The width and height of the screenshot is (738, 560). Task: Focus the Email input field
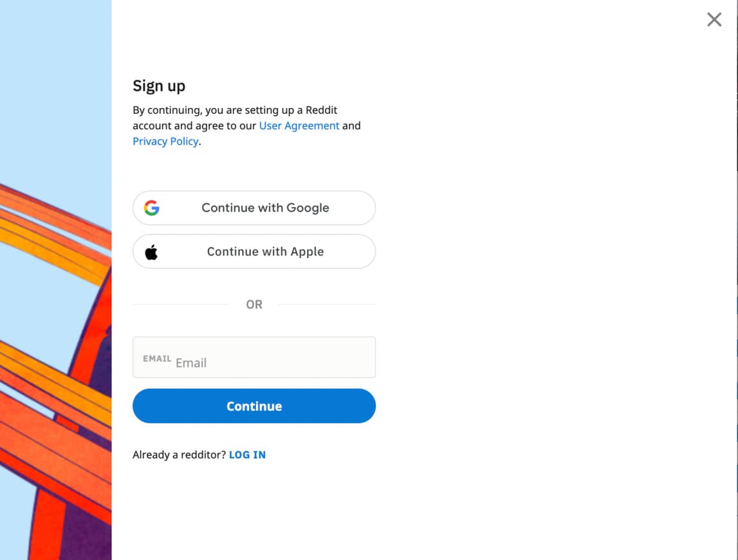point(254,357)
